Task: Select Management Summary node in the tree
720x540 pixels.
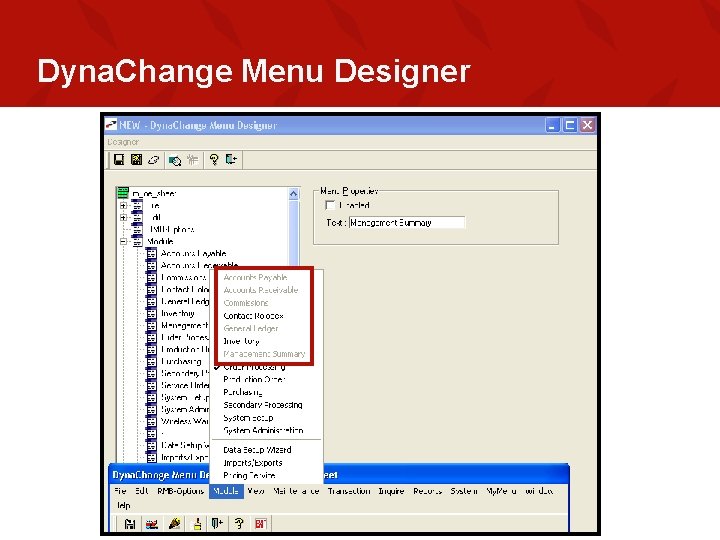Action: coord(185,325)
